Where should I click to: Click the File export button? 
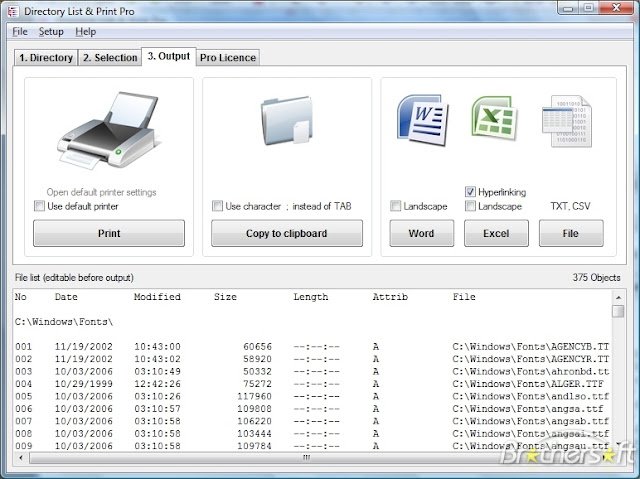pos(571,233)
